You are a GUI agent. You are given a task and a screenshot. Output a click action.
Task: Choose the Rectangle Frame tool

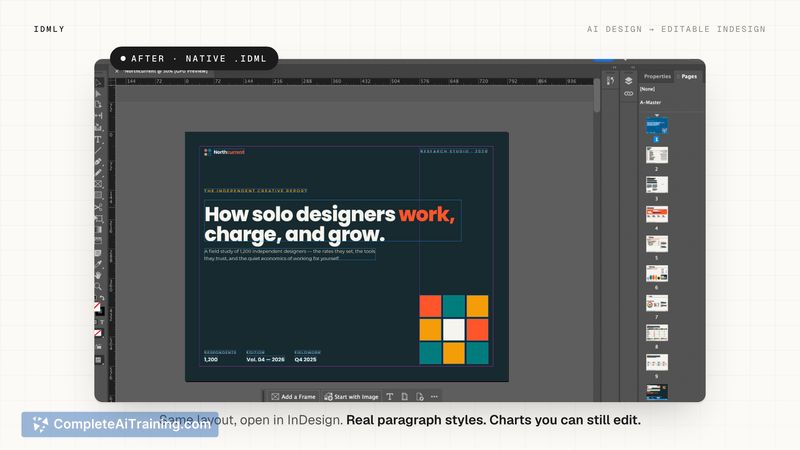click(98, 184)
